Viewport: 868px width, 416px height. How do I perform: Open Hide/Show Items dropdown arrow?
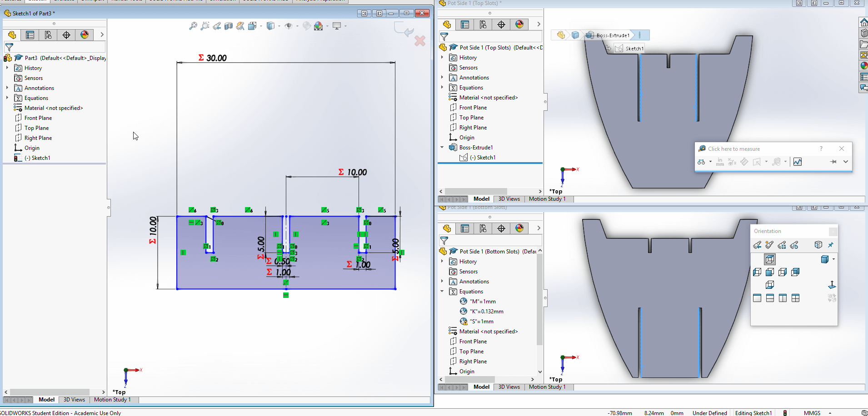coord(297,26)
